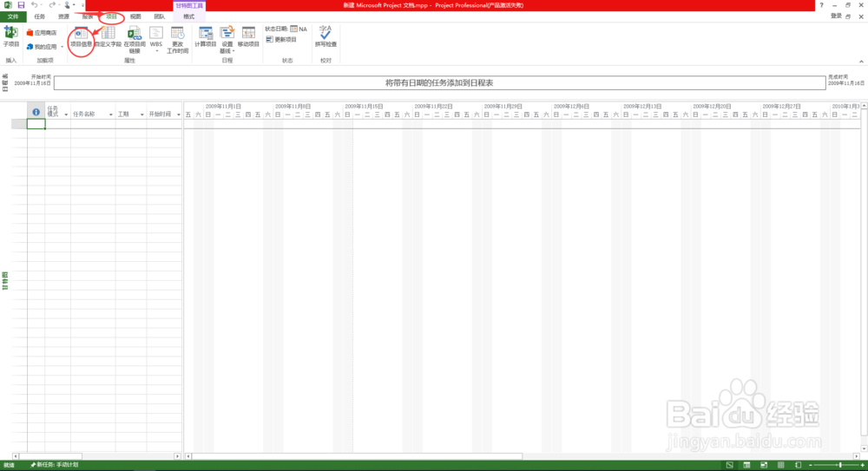
Task: Click 更新项目 (Update Project)
Action: (281, 39)
